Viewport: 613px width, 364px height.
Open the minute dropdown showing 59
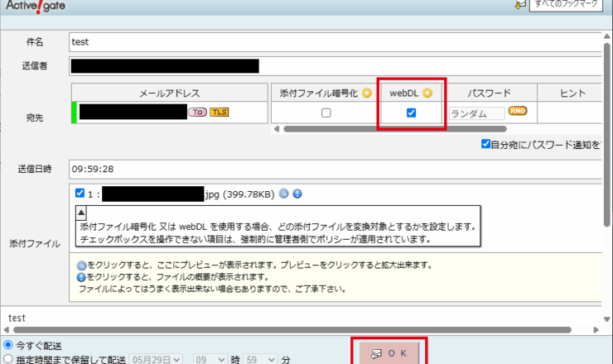pos(260,359)
